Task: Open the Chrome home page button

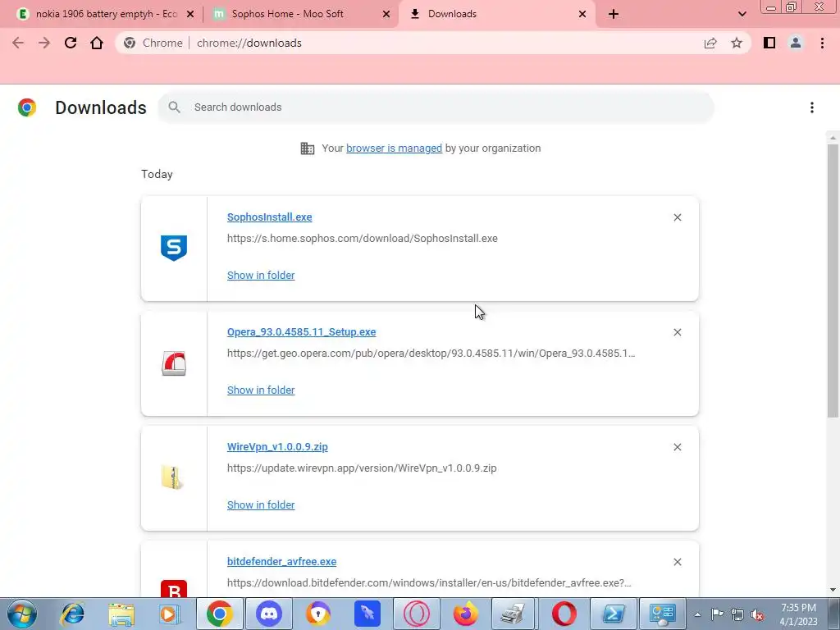Action: pyautogui.click(x=97, y=43)
